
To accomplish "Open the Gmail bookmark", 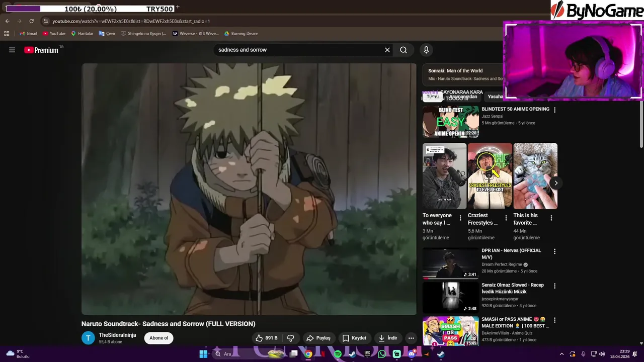I will (x=28, y=34).
